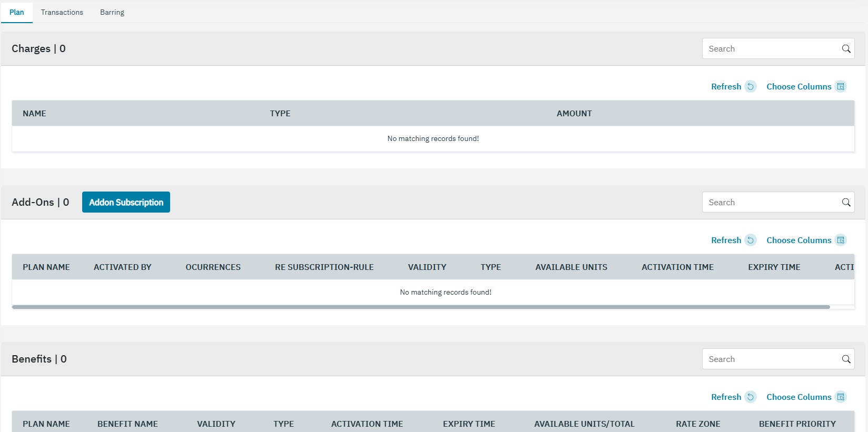Click the search magnifier icon in Charges
The width and height of the screenshot is (868, 432).
(x=846, y=49)
